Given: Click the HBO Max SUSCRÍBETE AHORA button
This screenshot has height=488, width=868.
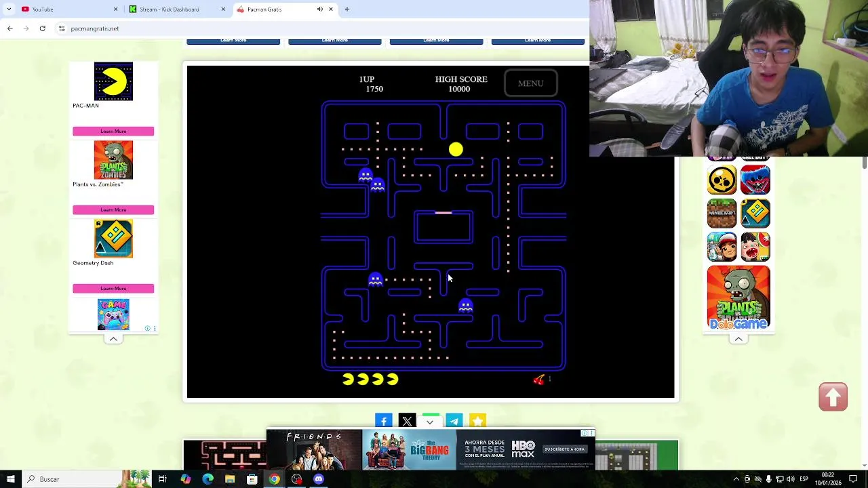Looking at the screenshot, I should coord(564,449).
